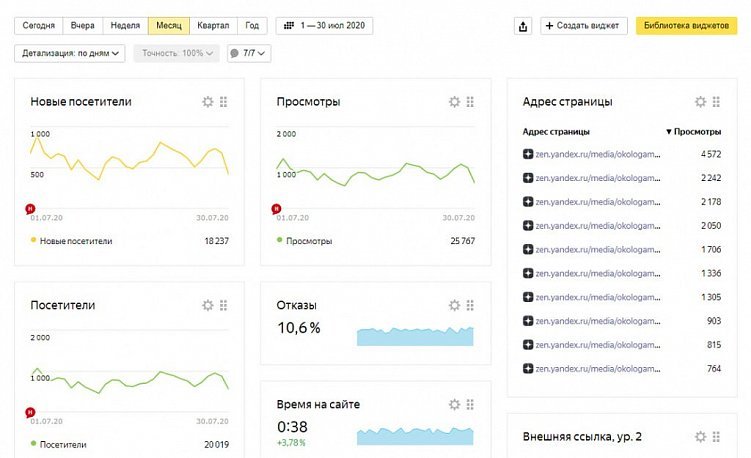Open the Точность 100% dropdown

click(x=177, y=53)
